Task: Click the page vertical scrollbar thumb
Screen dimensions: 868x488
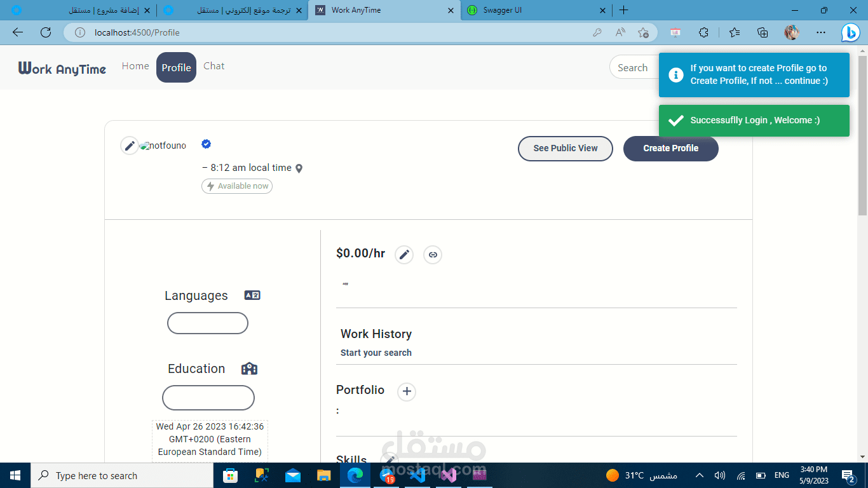Action: [x=862, y=135]
